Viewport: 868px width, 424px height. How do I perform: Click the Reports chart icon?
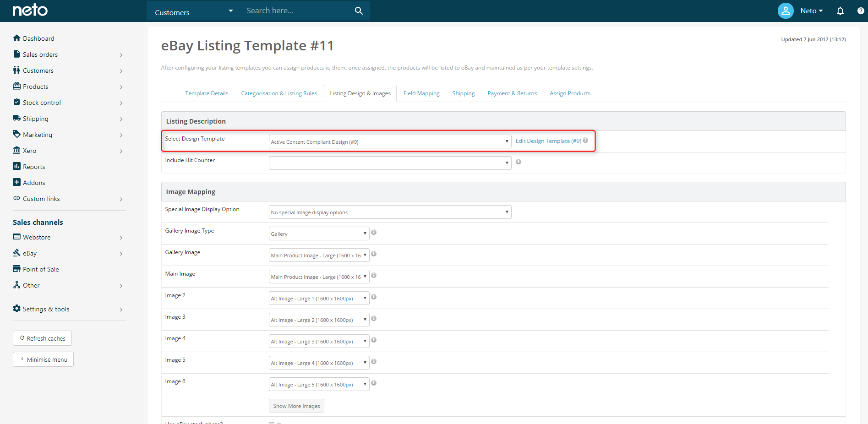(x=17, y=166)
